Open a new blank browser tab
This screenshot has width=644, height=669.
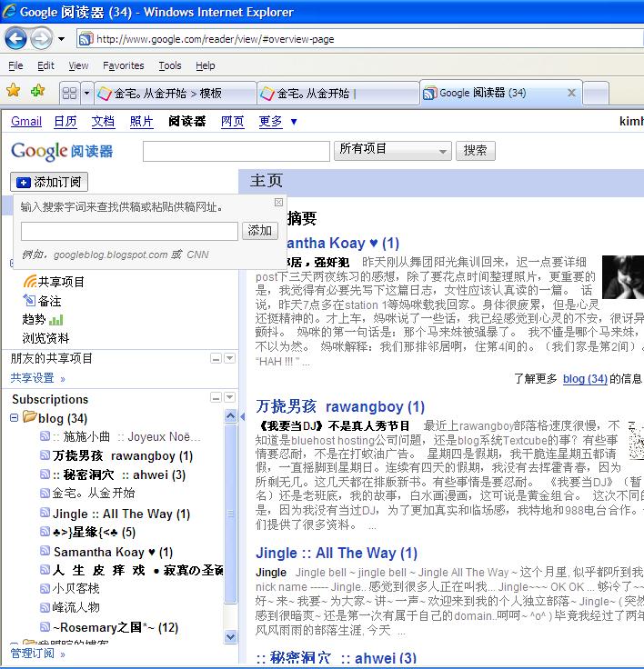coord(596,93)
